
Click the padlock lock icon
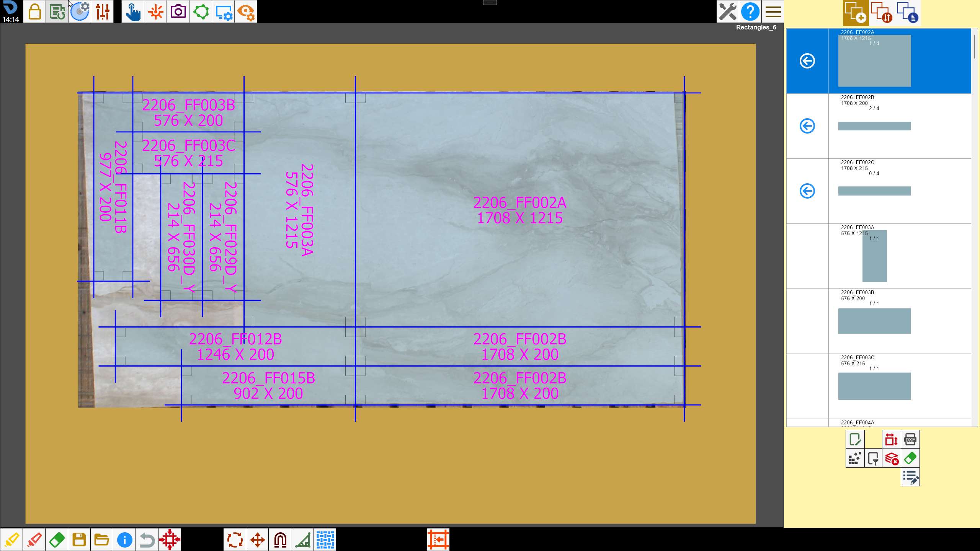[34, 11]
